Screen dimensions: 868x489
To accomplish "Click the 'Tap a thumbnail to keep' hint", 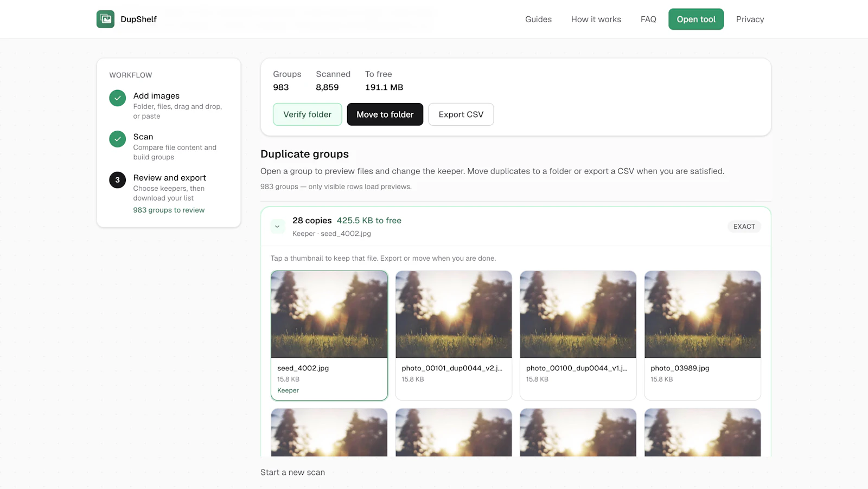I will pos(383,259).
